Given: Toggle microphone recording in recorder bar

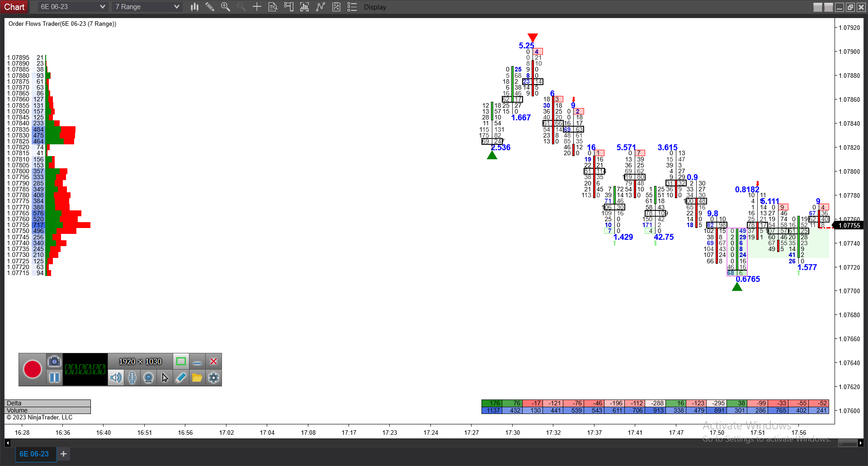Looking at the screenshot, I should (132, 377).
